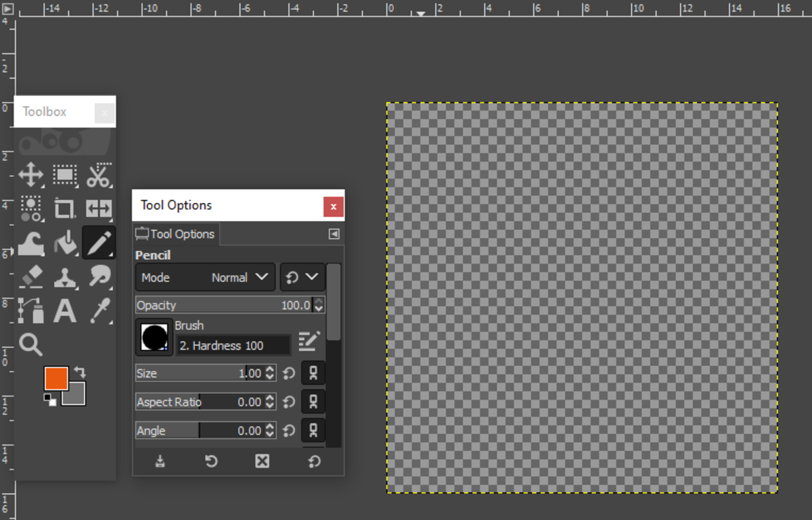Select the Move tool
The width and height of the screenshot is (812, 520).
click(31, 175)
